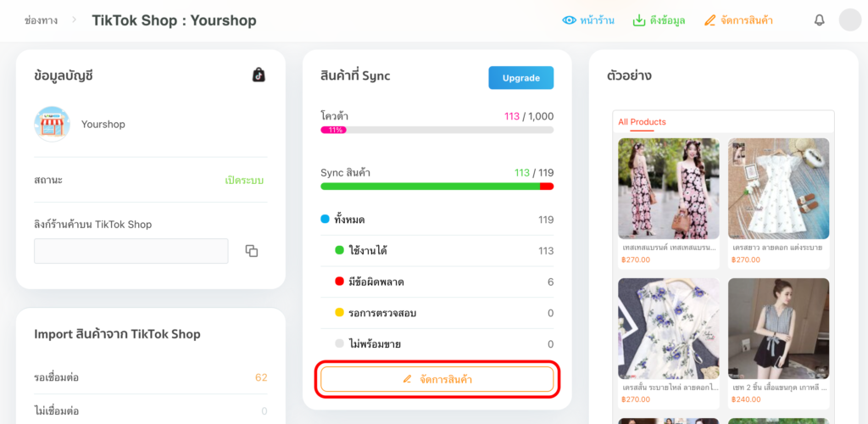This screenshot has width=868, height=424.
Task: Select the All Products tab
Action: pos(642,122)
